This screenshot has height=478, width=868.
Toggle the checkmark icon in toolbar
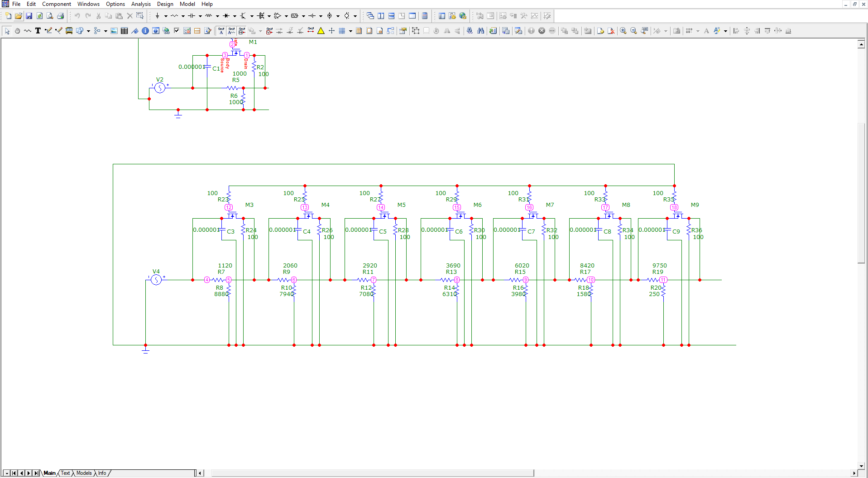tap(177, 31)
